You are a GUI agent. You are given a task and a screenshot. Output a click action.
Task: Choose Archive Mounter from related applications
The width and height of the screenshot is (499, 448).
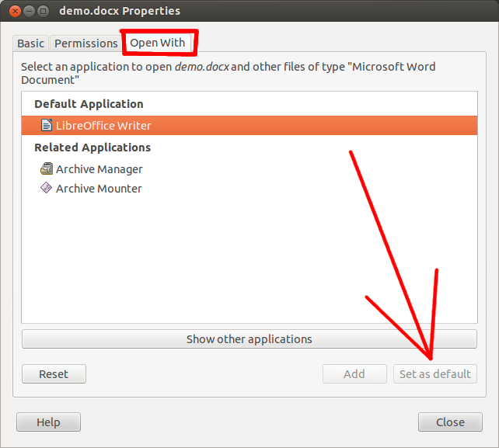(x=249, y=188)
